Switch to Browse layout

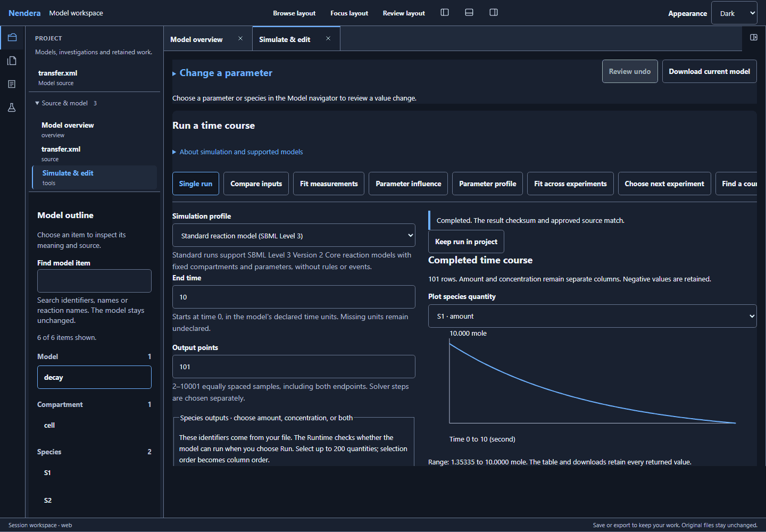point(294,13)
